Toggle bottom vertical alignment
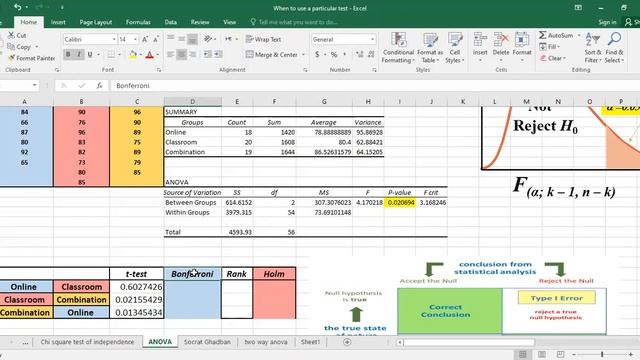 [x=192, y=39]
